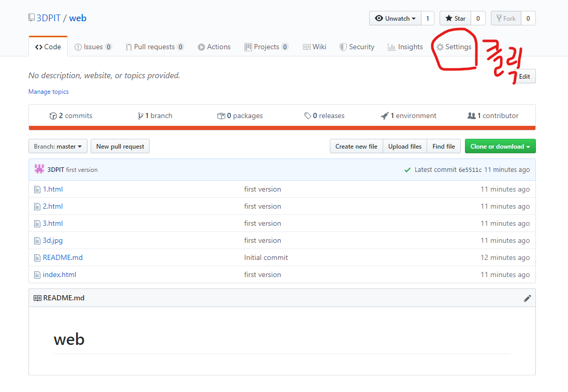Open the first version commit for 2.html
The image size is (568, 392).
point(263,206)
